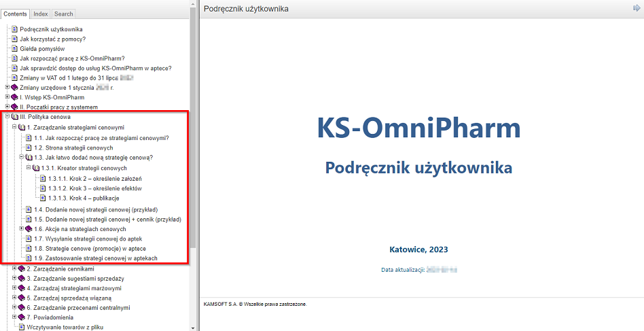Open Zmiany w VAT od 1 lutego topic
The image size is (644, 331).
77,77
